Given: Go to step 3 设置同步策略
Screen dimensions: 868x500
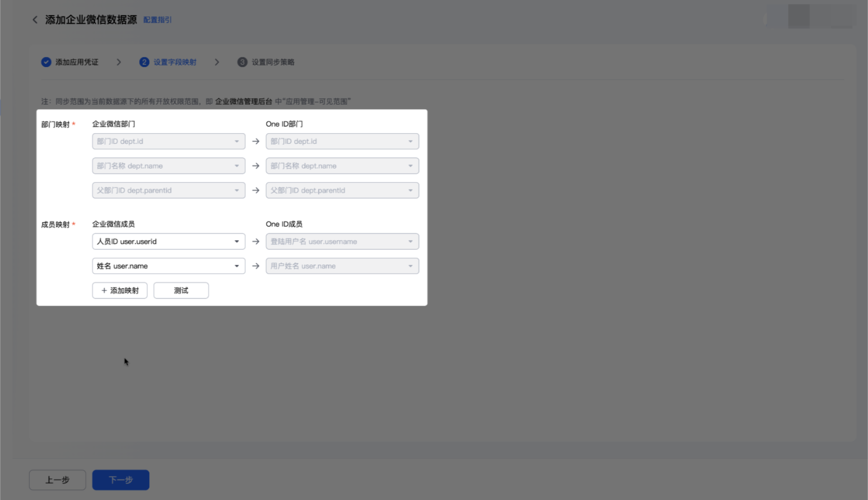Looking at the screenshot, I should (266, 62).
